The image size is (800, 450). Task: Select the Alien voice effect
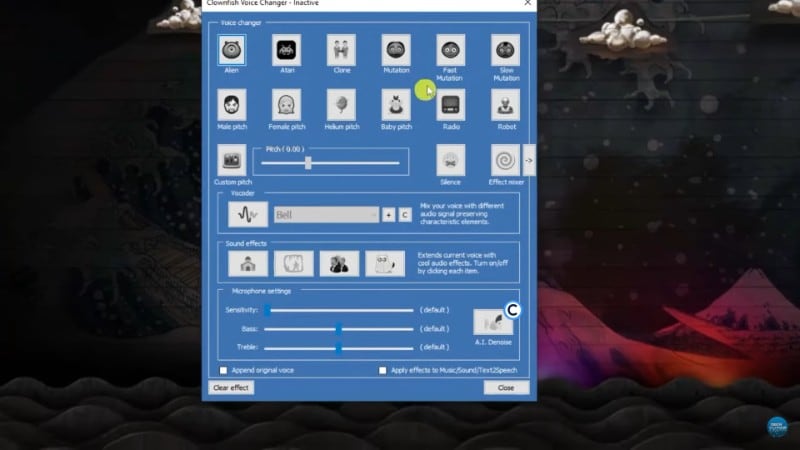232,50
